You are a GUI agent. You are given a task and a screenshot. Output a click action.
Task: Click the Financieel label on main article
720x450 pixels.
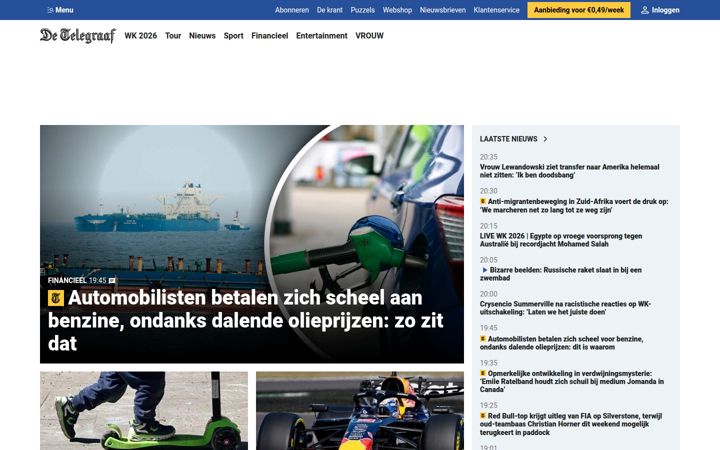pyautogui.click(x=67, y=281)
